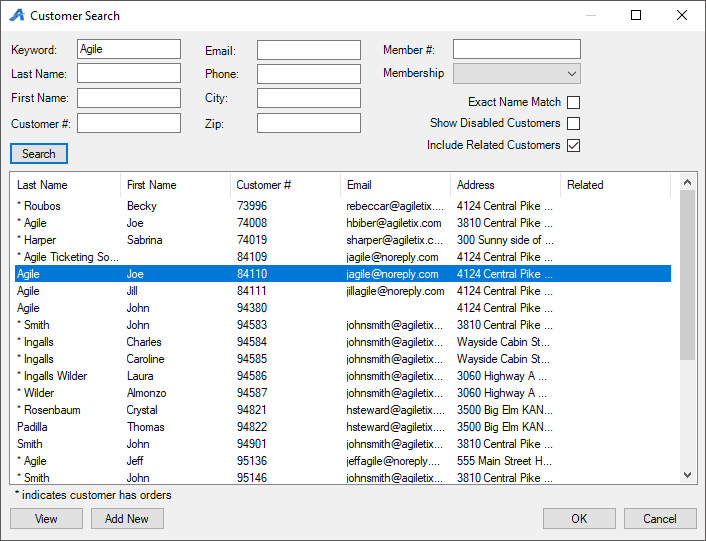
Task: Toggle Show Disabled Customers checkbox
Action: [x=573, y=123]
